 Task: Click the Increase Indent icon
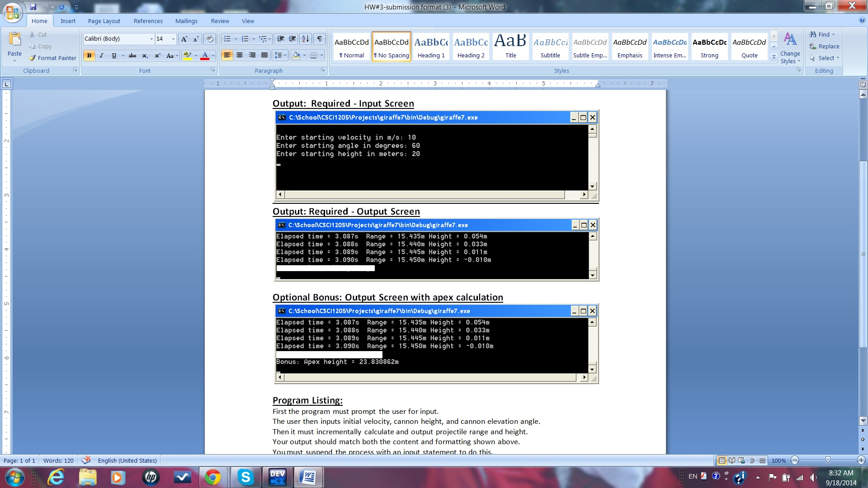(292, 39)
